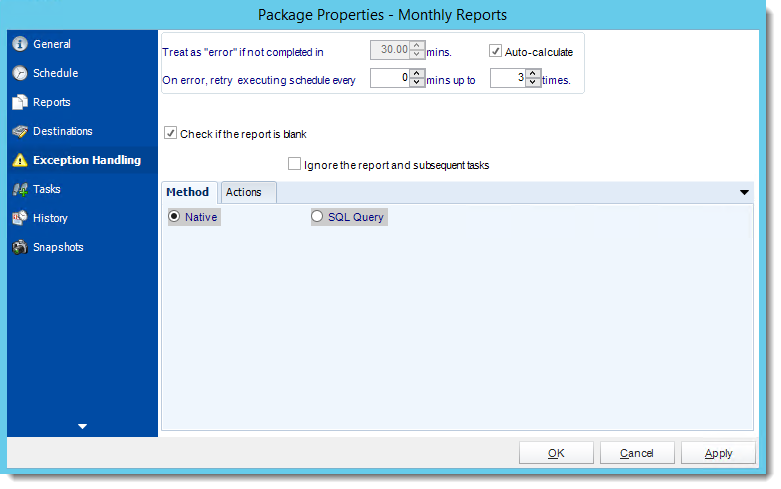The width and height of the screenshot is (781, 489).
Task: Expand the tab strip dropdown arrow
Action: (744, 192)
